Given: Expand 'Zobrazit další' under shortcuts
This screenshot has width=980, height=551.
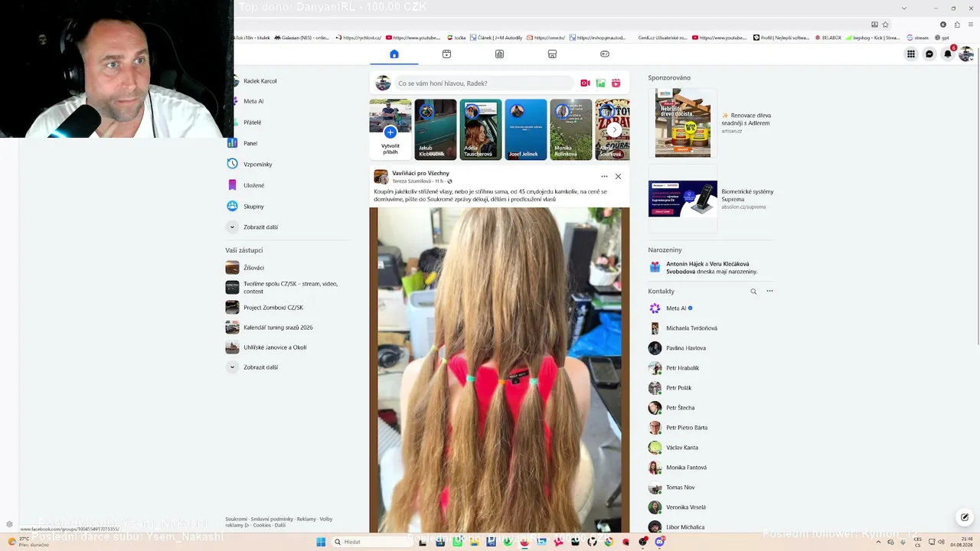Looking at the screenshot, I should coord(260,367).
